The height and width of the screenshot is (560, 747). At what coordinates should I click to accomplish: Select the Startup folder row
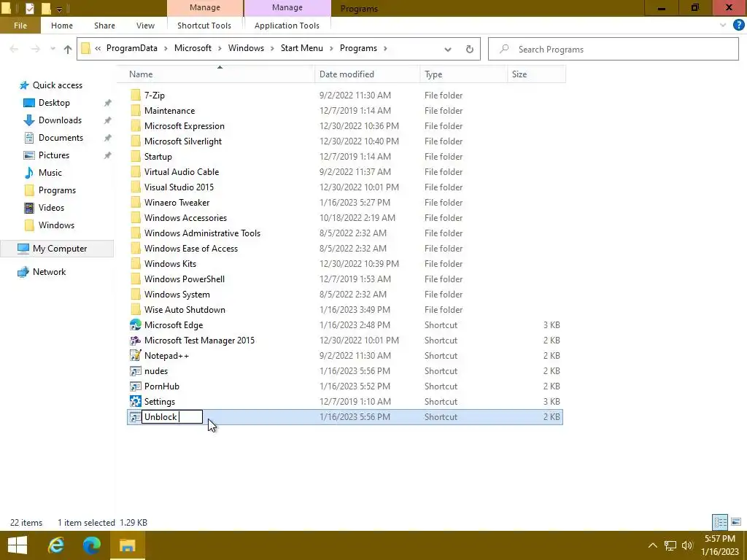[345, 157]
